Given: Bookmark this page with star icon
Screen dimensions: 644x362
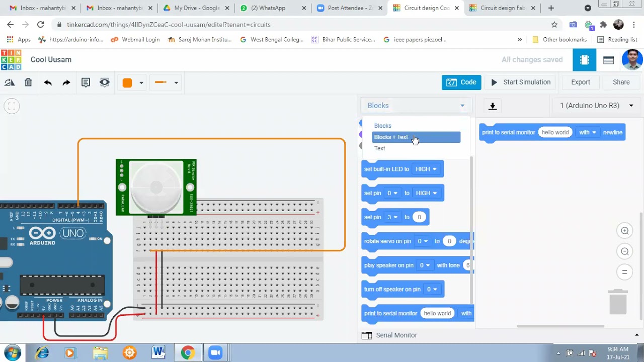Looking at the screenshot, I should pos(554,25).
